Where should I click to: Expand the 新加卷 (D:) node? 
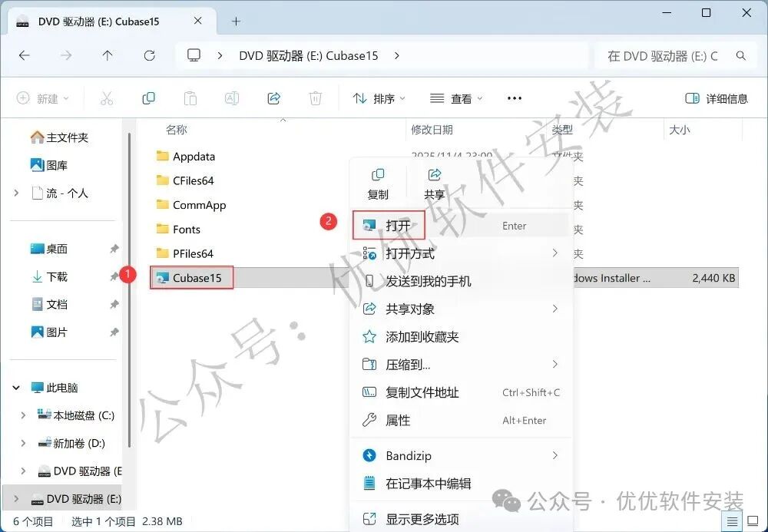point(23,444)
